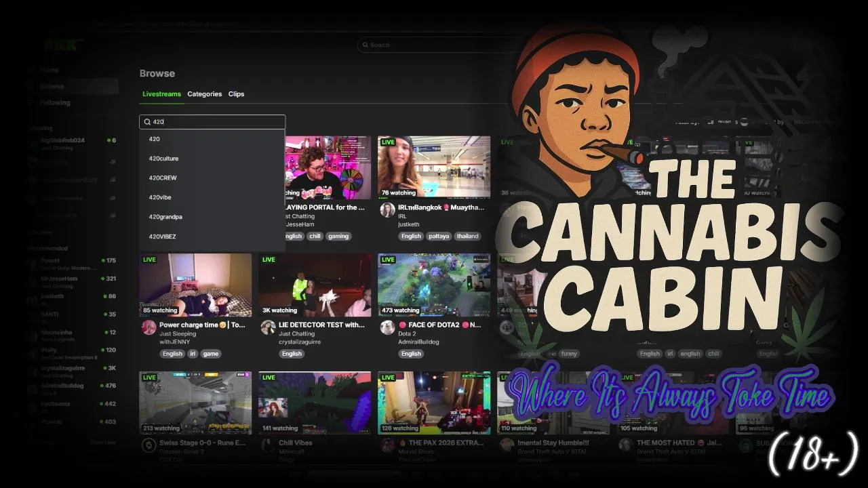Screen dimensions: 868x488
Task: Open SANTI in the sidebar Recommended list
Action: 73,318
